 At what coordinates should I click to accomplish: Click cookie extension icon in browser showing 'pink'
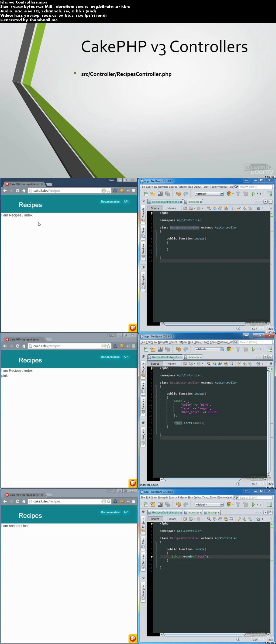pyautogui.click(x=122, y=346)
